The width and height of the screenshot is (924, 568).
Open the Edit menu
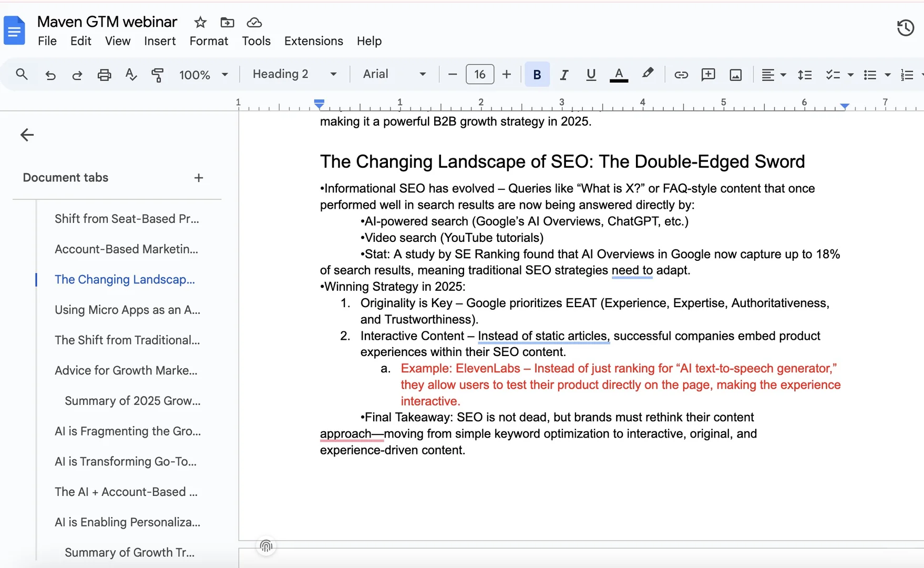pyautogui.click(x=81, y=41)
